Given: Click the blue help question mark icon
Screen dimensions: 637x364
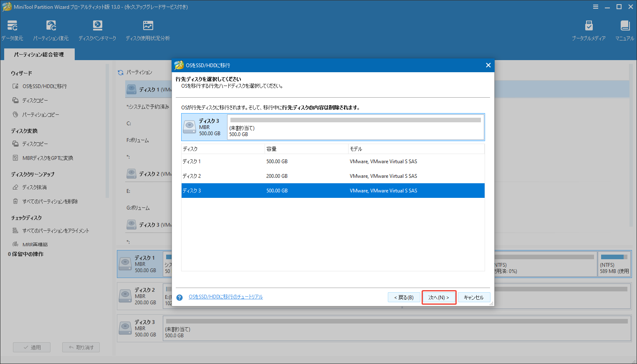Looking at the screenshot, I should (x=179, y=297).
